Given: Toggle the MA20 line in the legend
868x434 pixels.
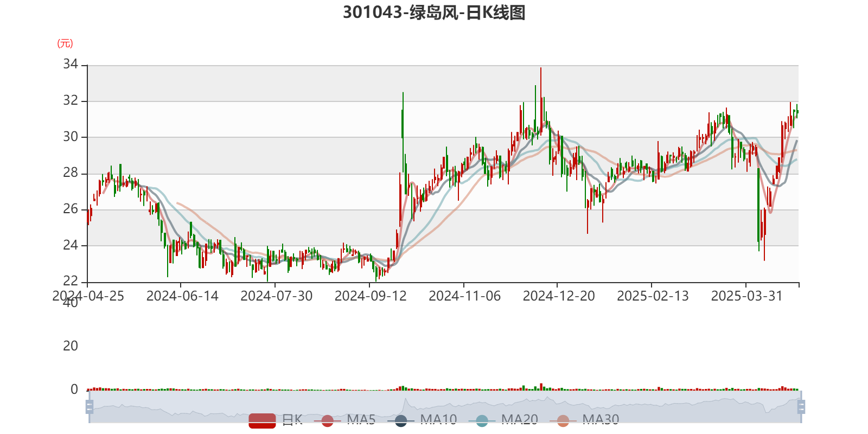Looking at the screenshot, I should [x=503, y=420].
